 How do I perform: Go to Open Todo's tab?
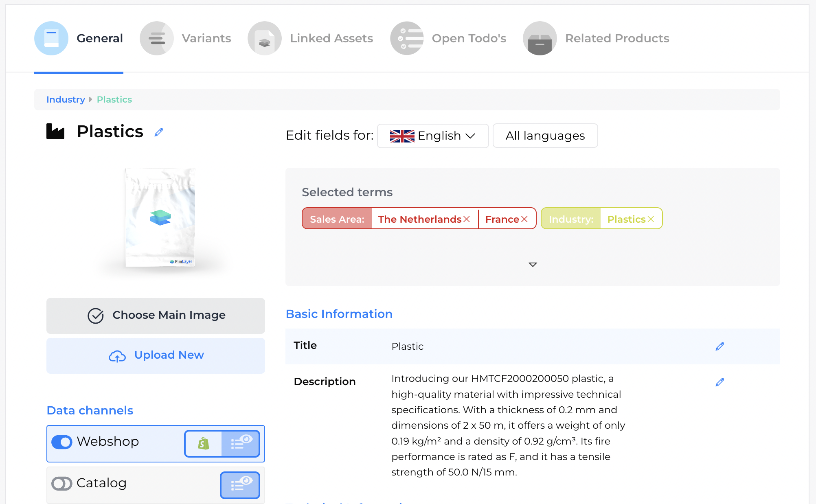tap(448, 38)
